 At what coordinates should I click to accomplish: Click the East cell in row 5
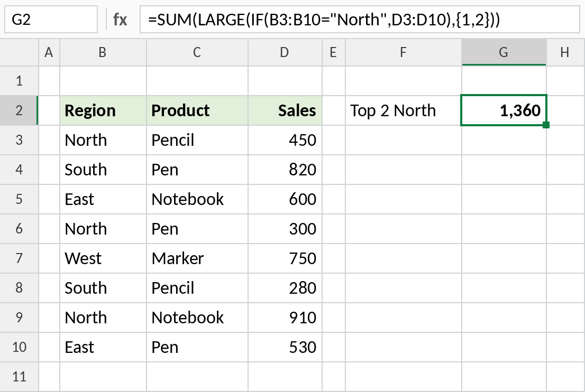[x=103, y=199]
